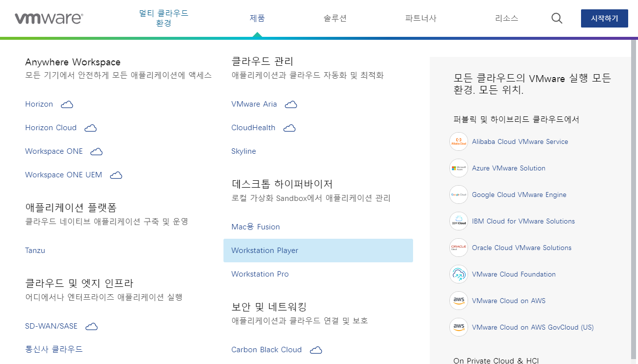Click On Private Cloud & HCI text

tap(496, 361)
